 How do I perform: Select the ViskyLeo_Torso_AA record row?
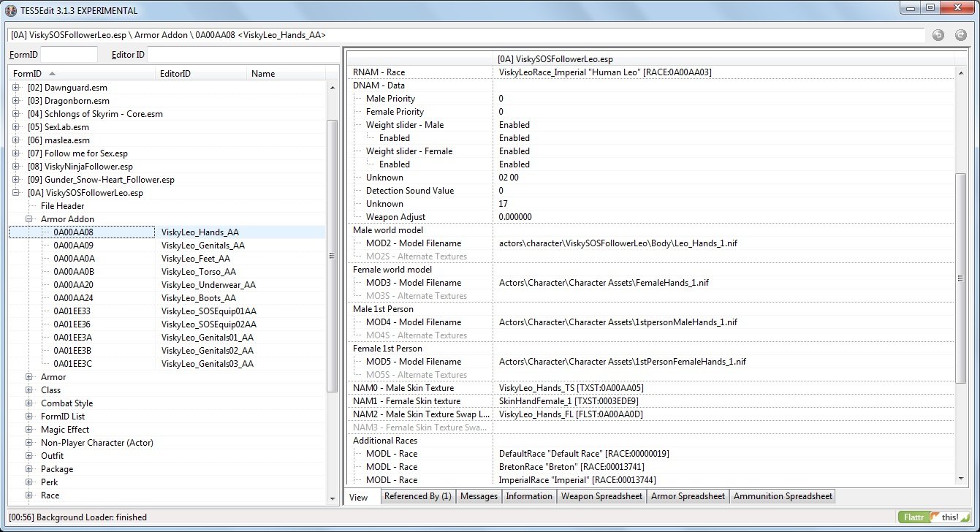[167, 272]
